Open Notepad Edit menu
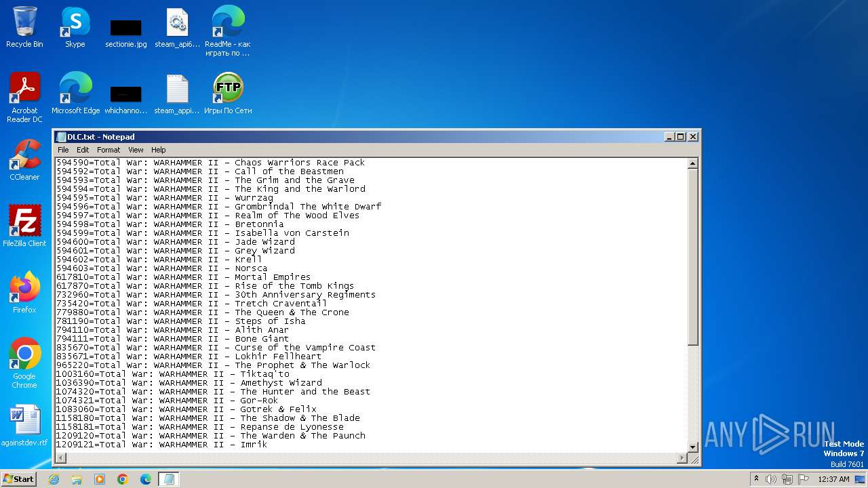The image size is (868, 488). pos(83,150)
